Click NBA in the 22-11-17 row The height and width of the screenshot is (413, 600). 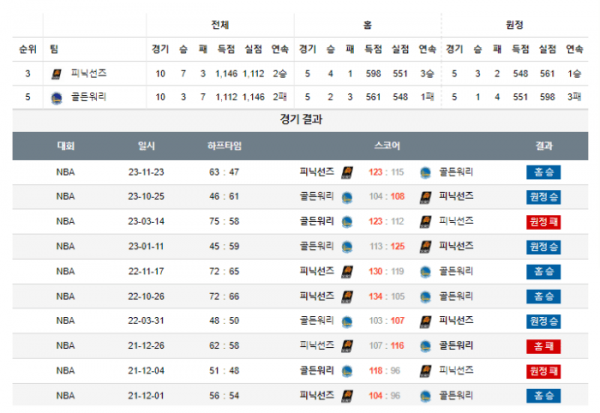(65, 272)
